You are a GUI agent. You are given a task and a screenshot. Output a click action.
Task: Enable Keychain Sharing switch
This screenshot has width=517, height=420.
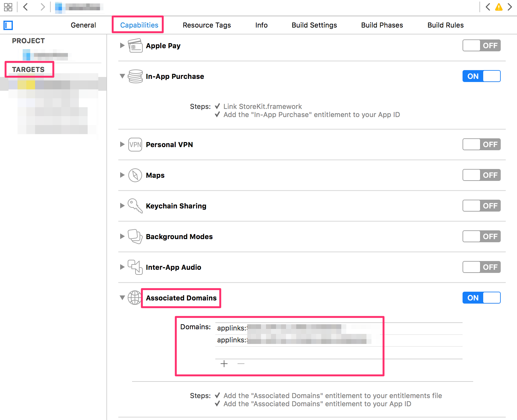coord(482,206)
